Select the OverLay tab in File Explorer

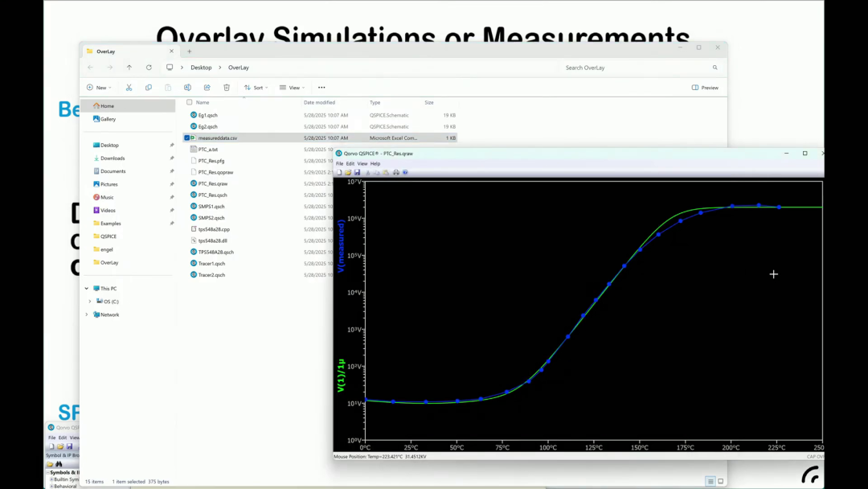click(x=129, y=51)
